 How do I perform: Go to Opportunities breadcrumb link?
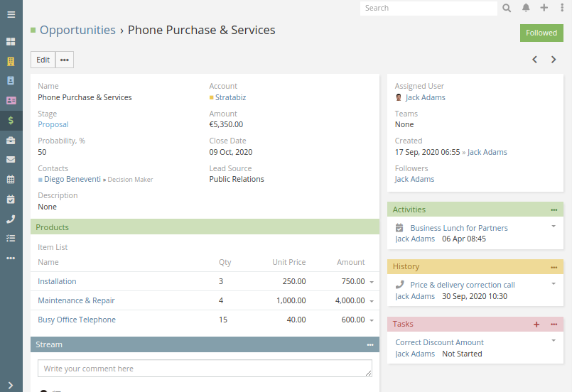click(77, 30)
